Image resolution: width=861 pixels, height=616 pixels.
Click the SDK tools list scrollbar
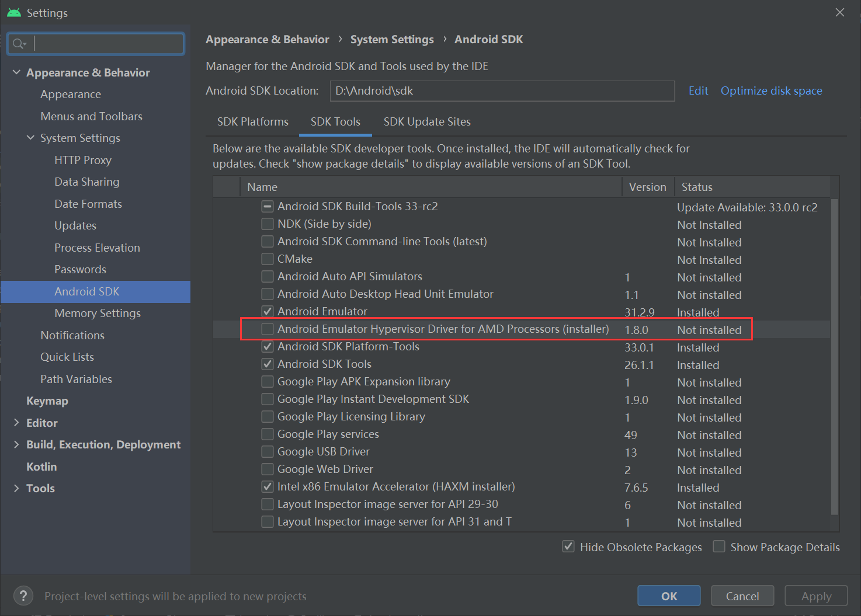[x=835, y=357]
